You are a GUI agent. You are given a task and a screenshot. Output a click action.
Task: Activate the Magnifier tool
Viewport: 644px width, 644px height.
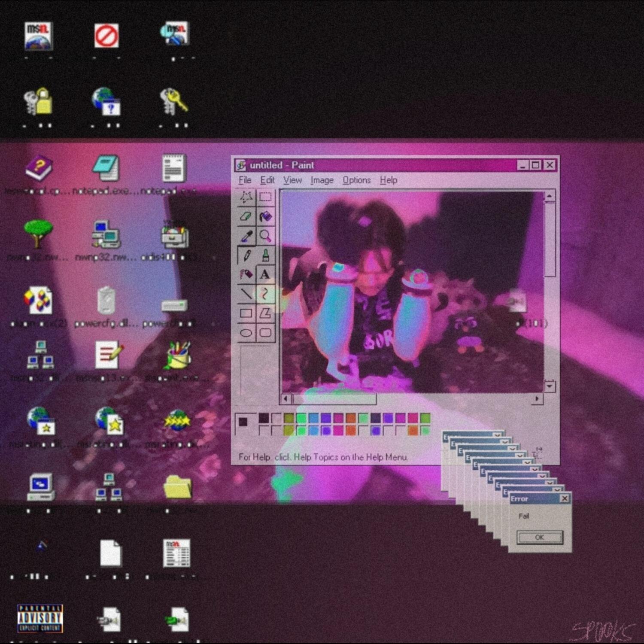[x=265, y=236]
